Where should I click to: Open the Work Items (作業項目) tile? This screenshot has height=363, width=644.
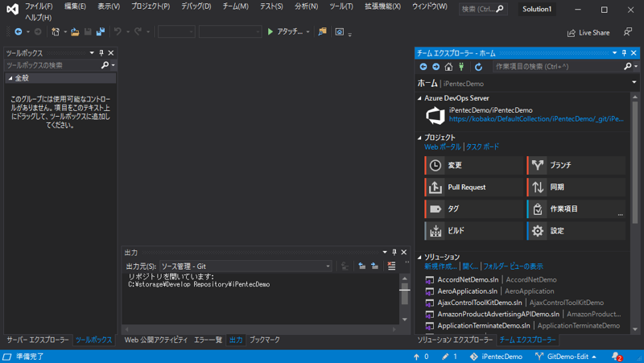click(x=576, y=208)
